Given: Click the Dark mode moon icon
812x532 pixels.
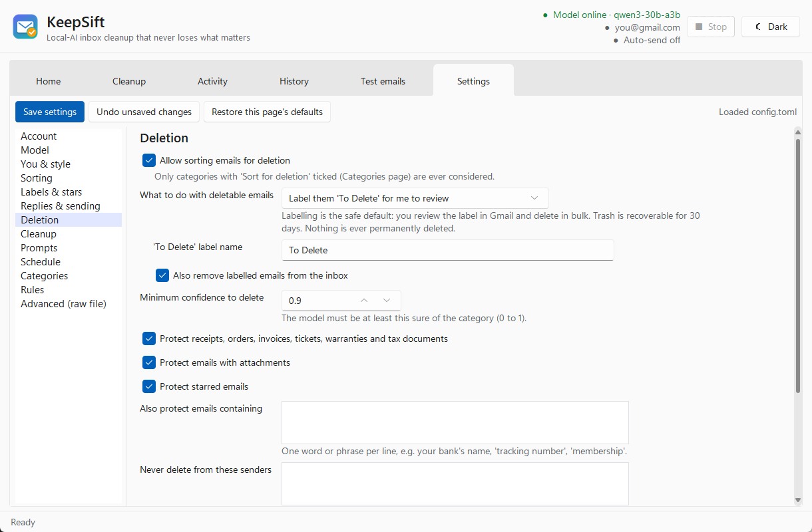Looking at the screenshot, I should 758,27.
